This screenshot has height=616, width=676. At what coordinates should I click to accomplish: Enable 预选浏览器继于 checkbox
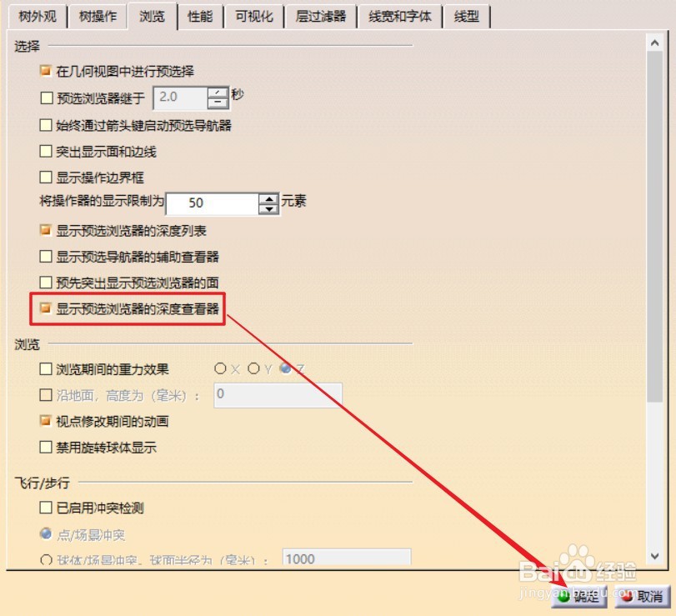46,98
